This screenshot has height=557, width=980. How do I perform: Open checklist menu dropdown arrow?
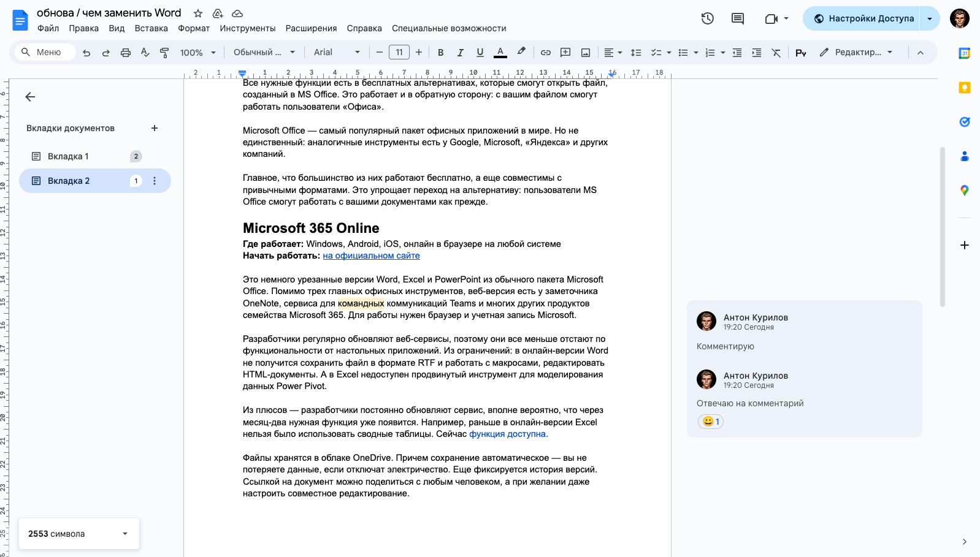pyautogui.click(x=669, y=53)
